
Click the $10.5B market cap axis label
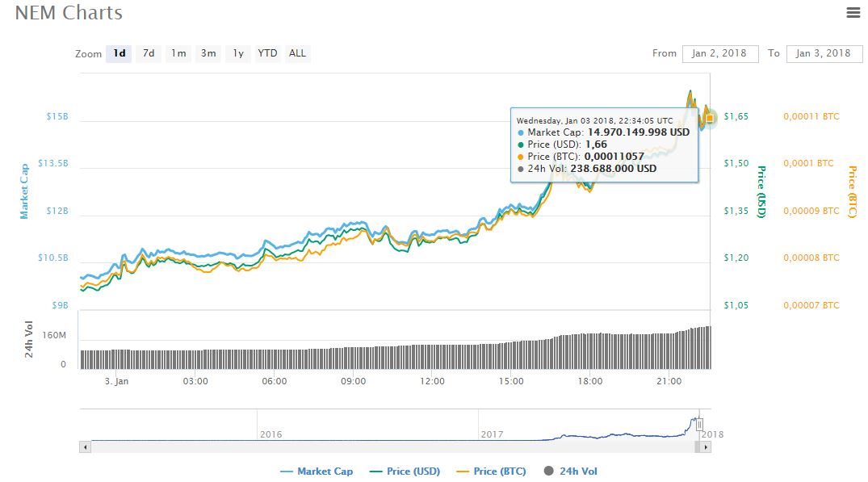coord(53,258)
